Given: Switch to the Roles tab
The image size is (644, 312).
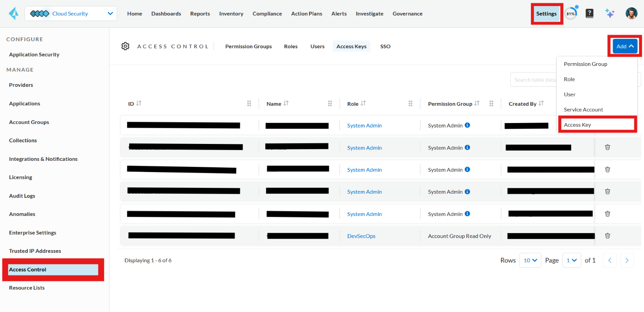Looking at the screenshot, I should click(x=291, y=46).
